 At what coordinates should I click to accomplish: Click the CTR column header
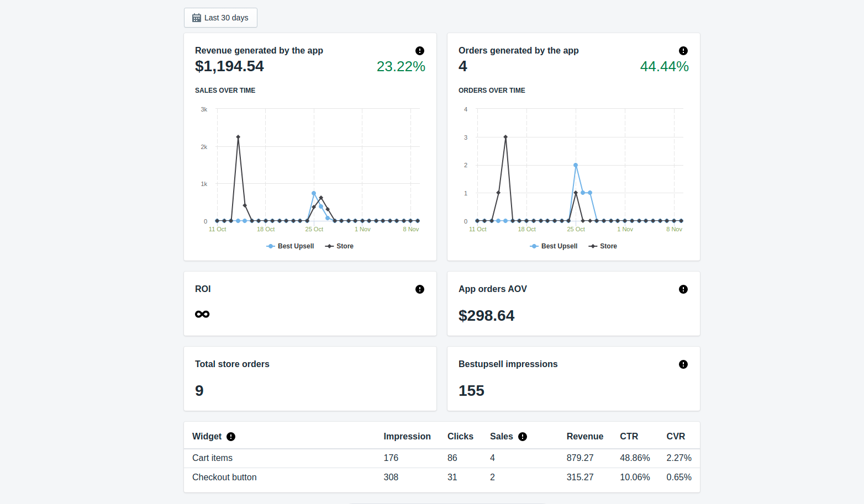coord(629,437)
